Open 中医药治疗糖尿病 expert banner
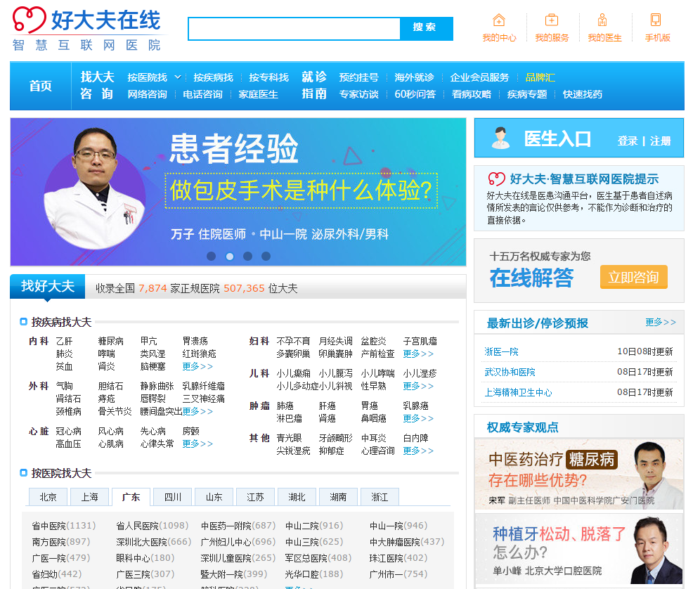Viewport: 700px width, 589px height. (x=579, y=474)
